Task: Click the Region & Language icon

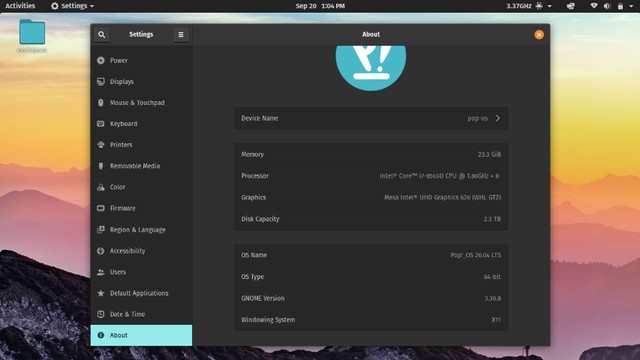Action: (x=101, y=230)
